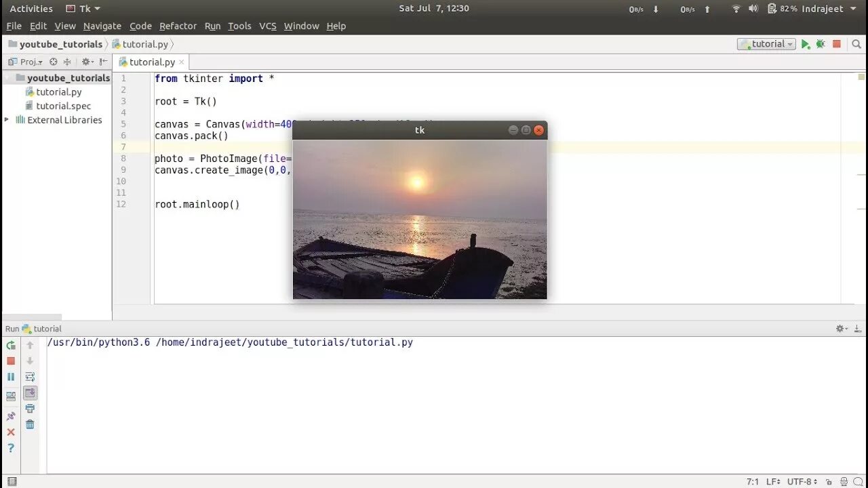Toggle soft-wrap in the Run console

click(x=30, y=377)
